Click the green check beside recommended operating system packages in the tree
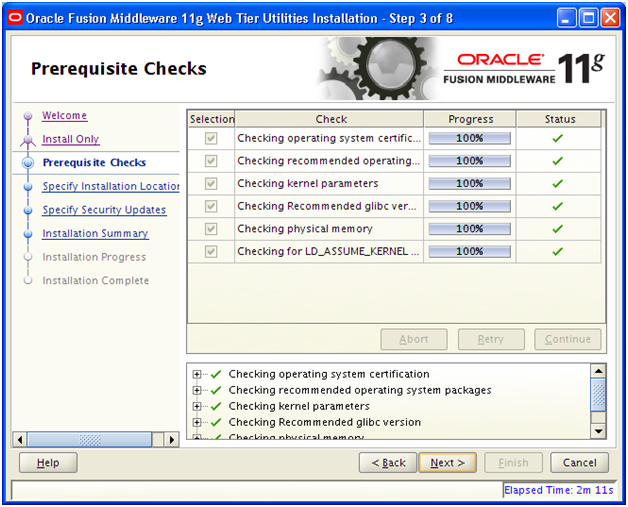 tap(216, 390)
